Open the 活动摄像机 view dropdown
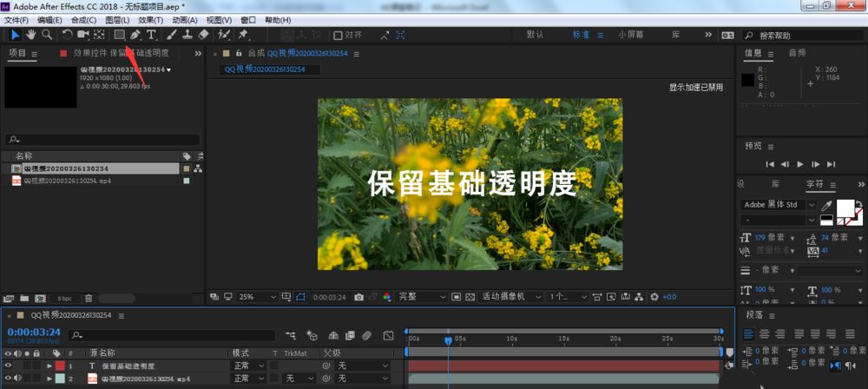868x389 pixels. click(511, 297)
